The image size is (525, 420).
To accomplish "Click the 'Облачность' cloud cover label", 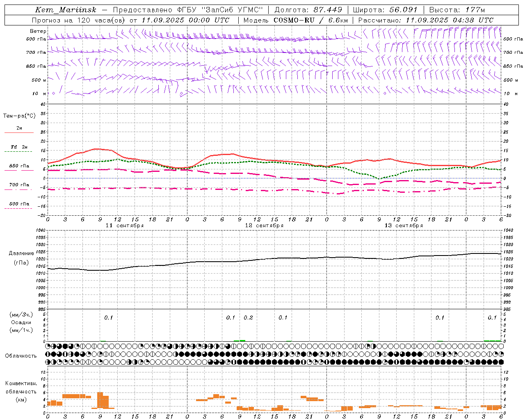I will (x=21, y=356).
